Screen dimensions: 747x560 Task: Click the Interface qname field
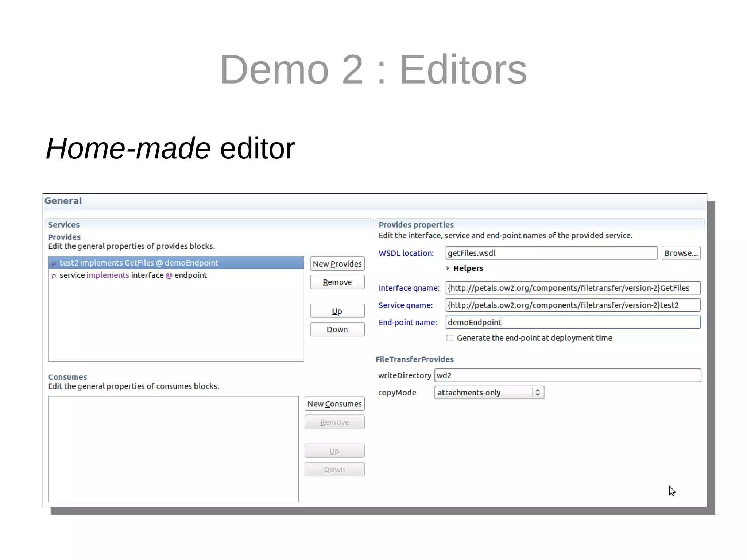point(573,288)
